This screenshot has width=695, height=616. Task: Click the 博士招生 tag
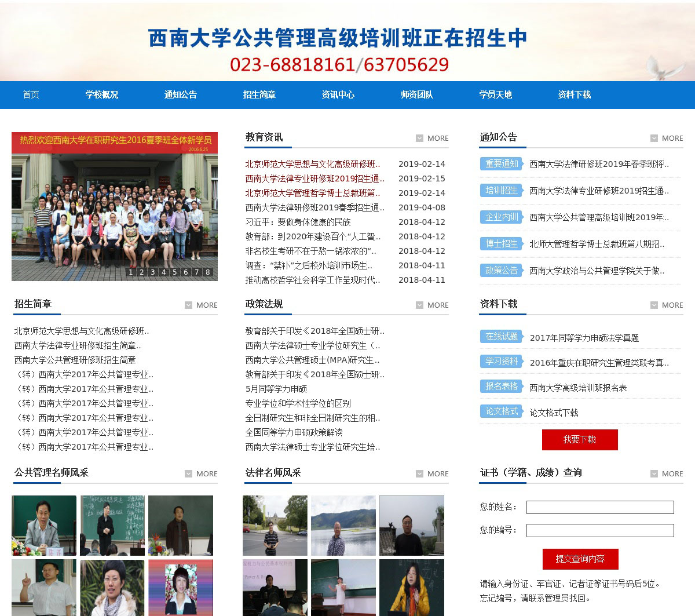502,244
